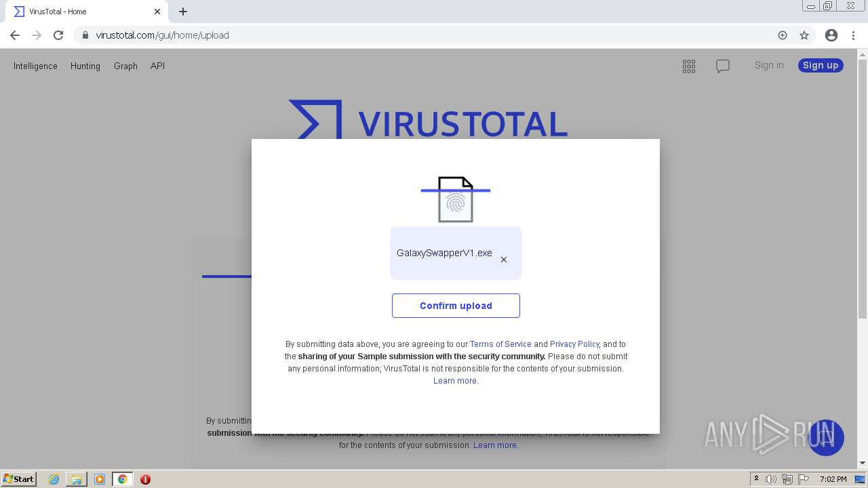Open the Chrome profile avatar icon
868x488 pixels.
831,35
